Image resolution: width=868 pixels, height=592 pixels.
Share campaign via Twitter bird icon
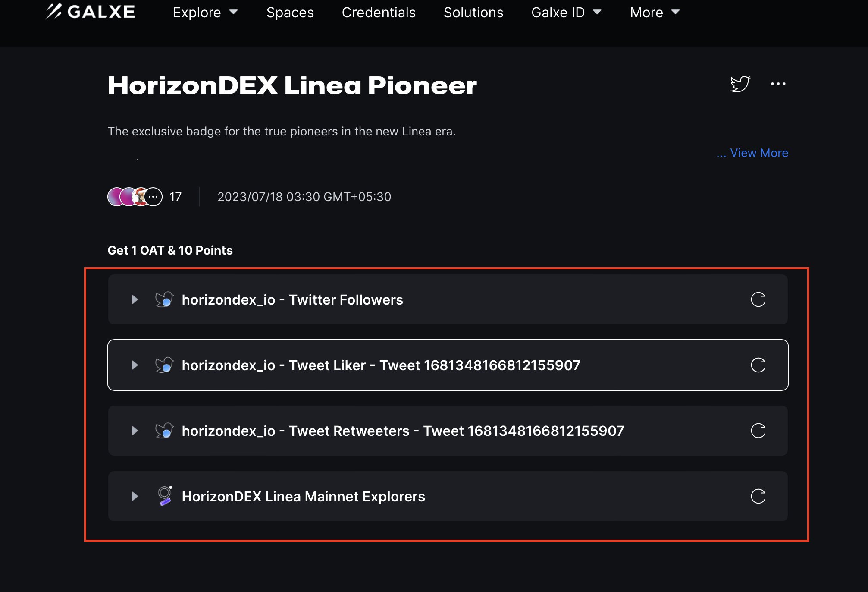pos(740,84)
